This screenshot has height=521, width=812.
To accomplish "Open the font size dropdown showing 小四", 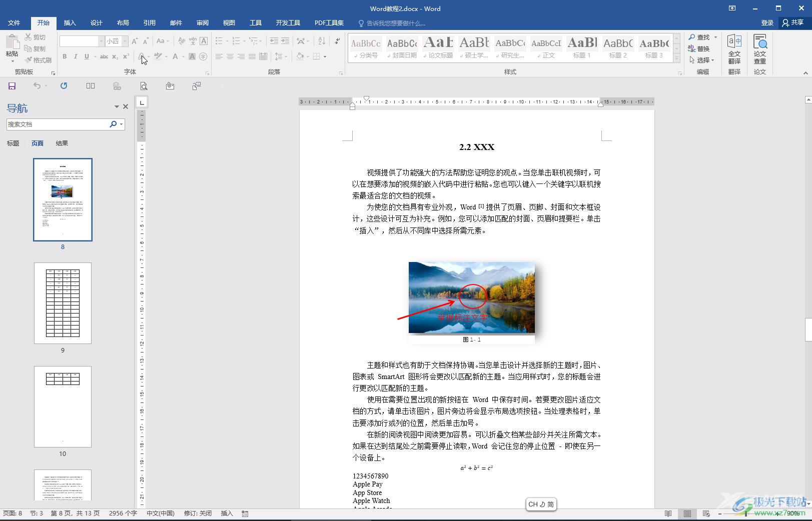I will tap(125, 41).
